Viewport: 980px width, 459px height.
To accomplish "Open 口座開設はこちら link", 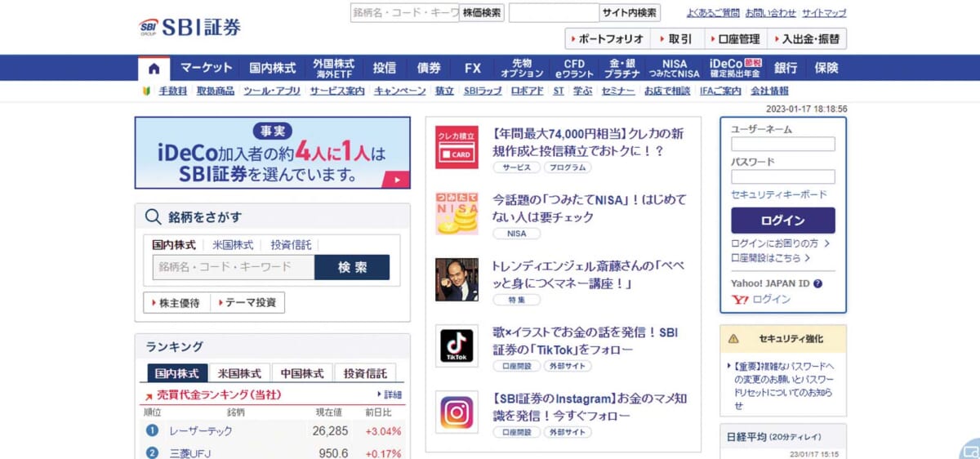I will click(770, 257).
